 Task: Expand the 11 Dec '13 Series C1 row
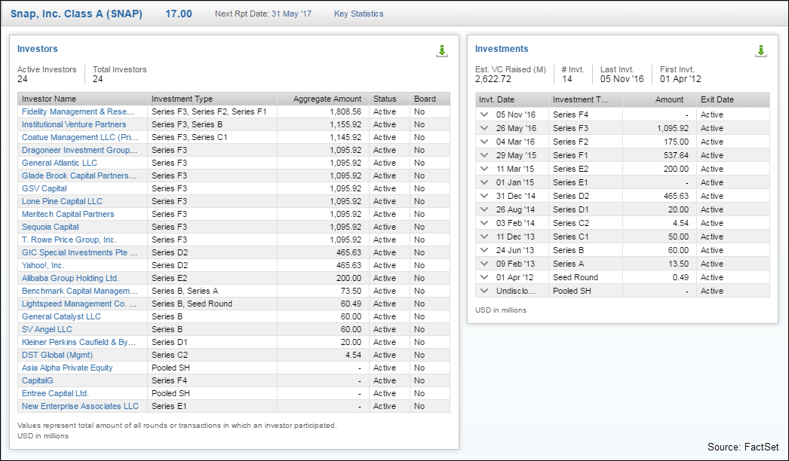point(484,237)
